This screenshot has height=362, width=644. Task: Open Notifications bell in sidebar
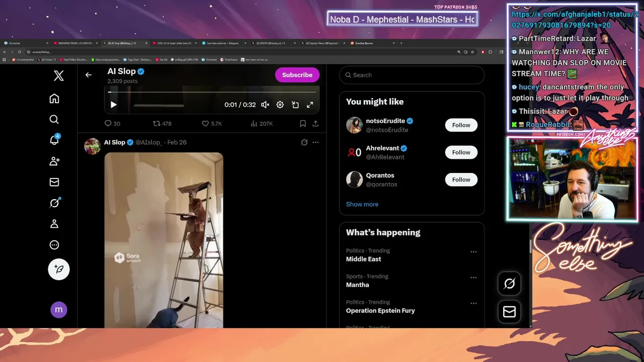(x=54, y=140)
